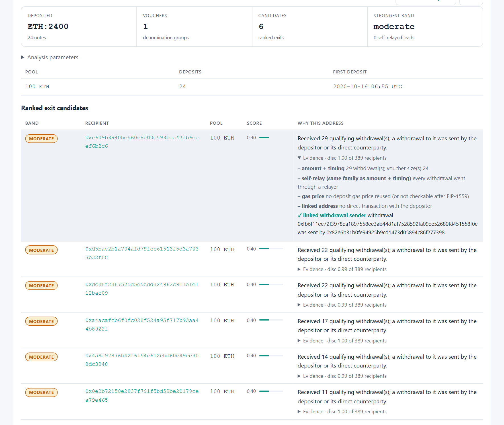Viewport: 504px width, 425px height.
Task: Click the '24 notes' text
Action: [37, 38]
